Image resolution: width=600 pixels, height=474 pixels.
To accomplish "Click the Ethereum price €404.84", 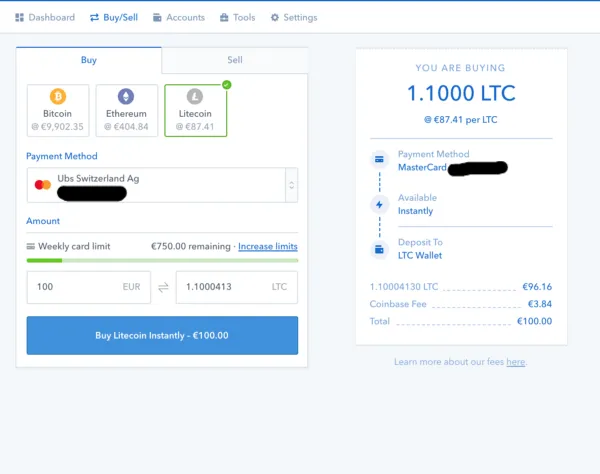I will coord(126,127).
